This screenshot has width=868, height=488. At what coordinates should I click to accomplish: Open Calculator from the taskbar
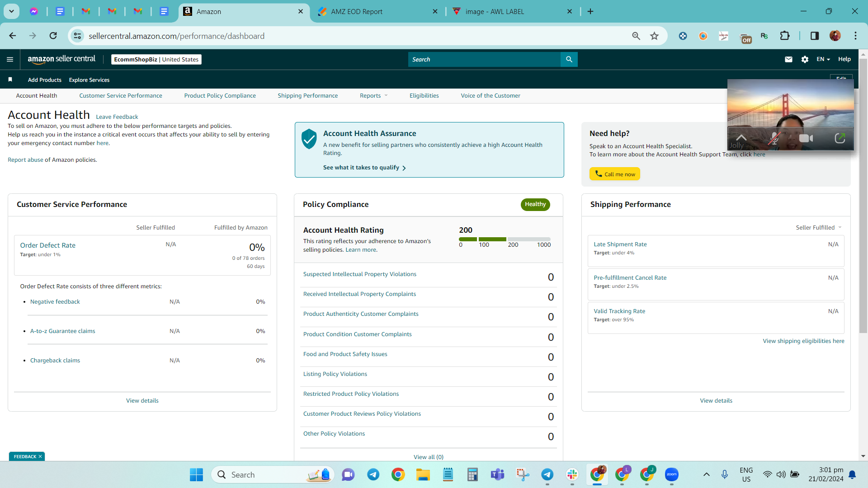click(x=472, y=474)
